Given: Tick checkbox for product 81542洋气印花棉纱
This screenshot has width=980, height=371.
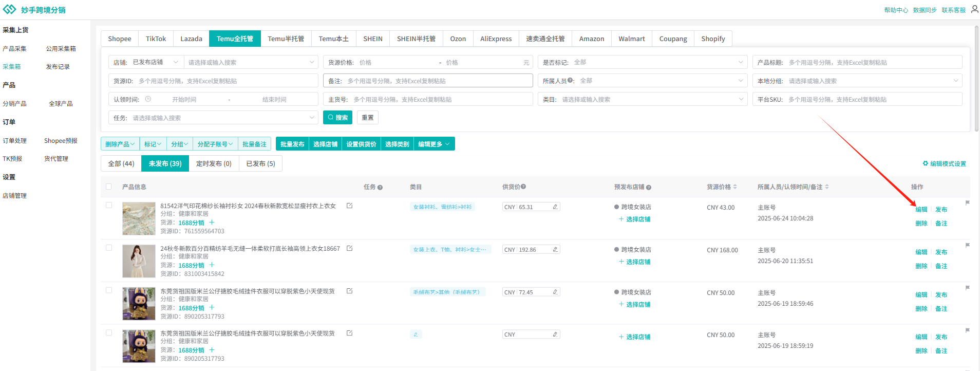Looking at the screenshot, I should (x=108, y=205).
